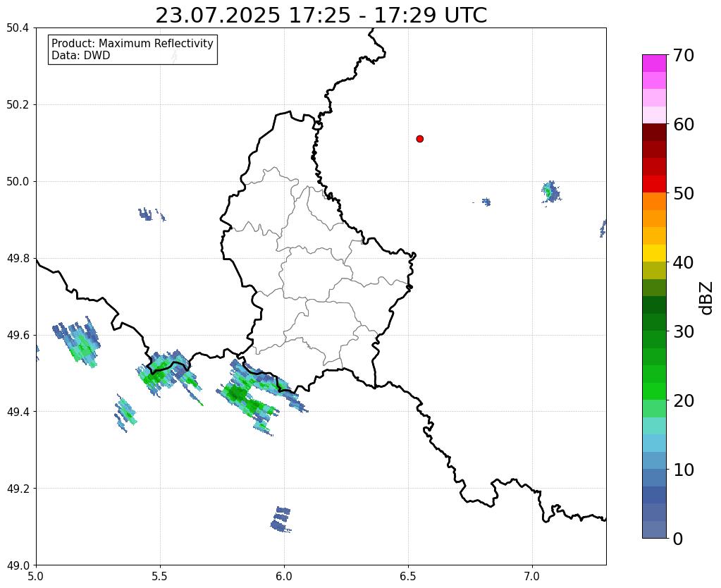Pick the dark maroon swatch below 60 dBZ
This screenshot has width=721, height=588.
pyautogui.click(x=654, y=133)
